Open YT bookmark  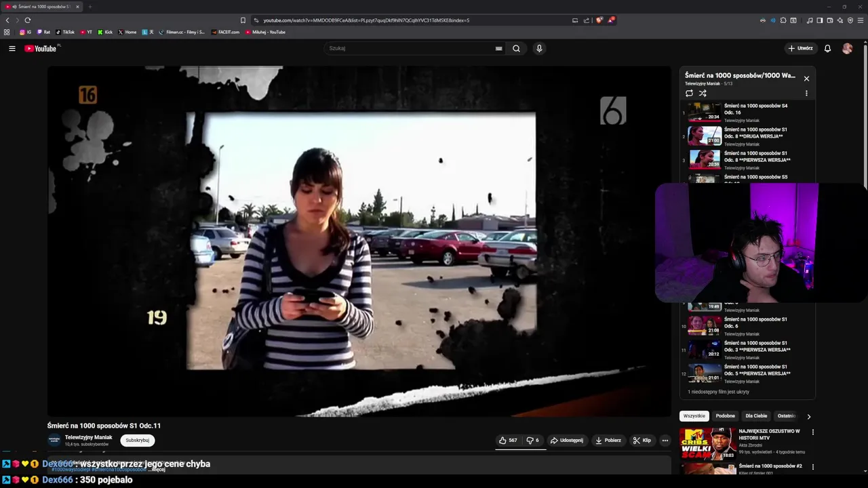[86, 32]
